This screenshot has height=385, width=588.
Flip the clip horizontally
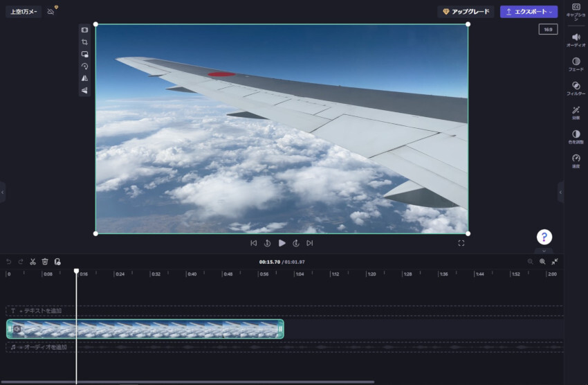84,78
